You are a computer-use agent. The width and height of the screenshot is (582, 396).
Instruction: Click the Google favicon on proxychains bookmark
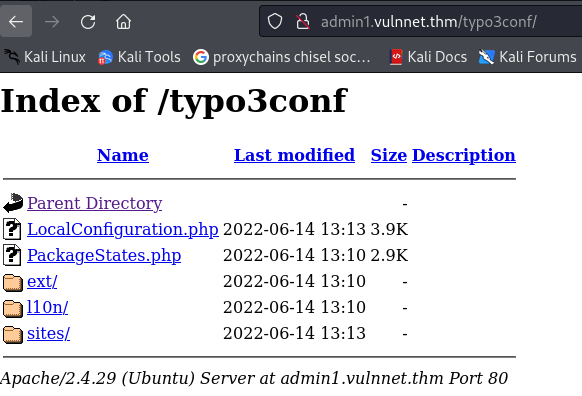(x=200, y=57)
